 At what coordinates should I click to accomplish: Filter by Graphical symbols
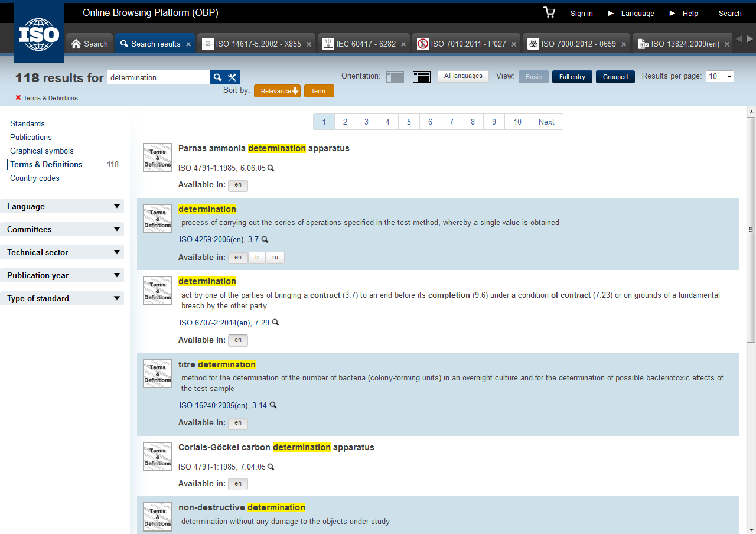pos(42,151)
